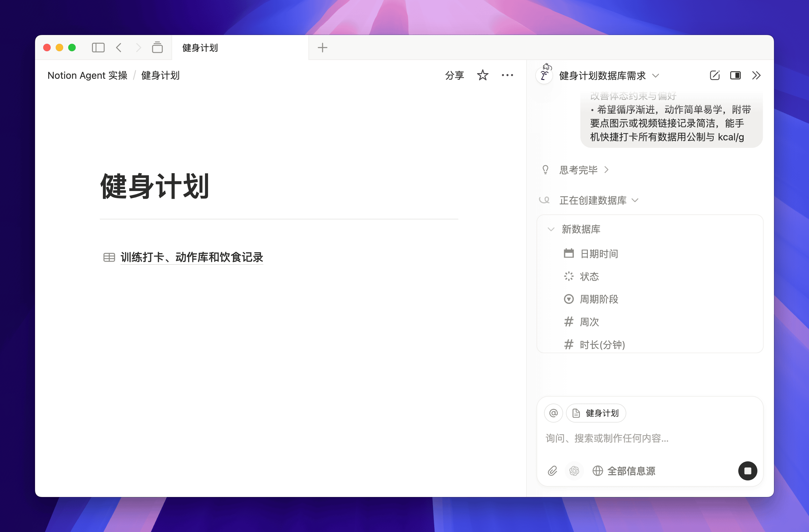Open the tab overview stack icon
Viewport: 809px width, 532px height.
click(x=157, y=48)
